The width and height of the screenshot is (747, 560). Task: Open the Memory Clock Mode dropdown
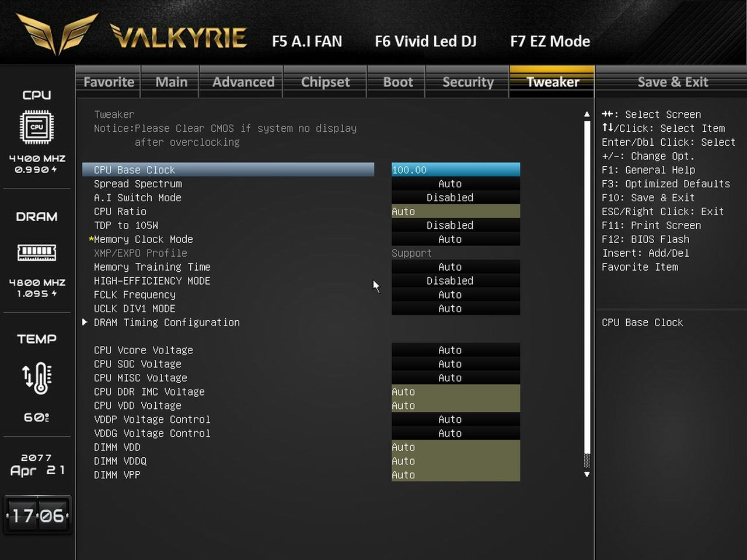[x=456, y=239]
